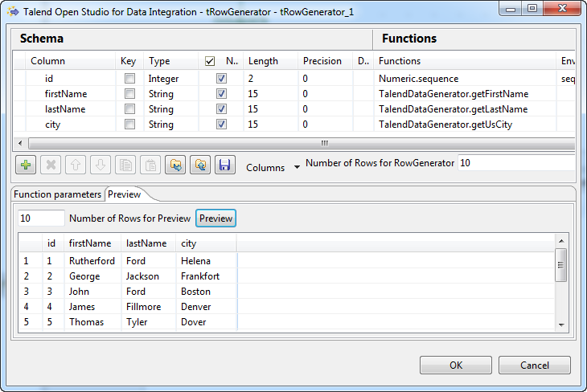Click the copy rows icon
Viewport: 587px width, 392px height.
pyautogui.click(x=125, y=165)
